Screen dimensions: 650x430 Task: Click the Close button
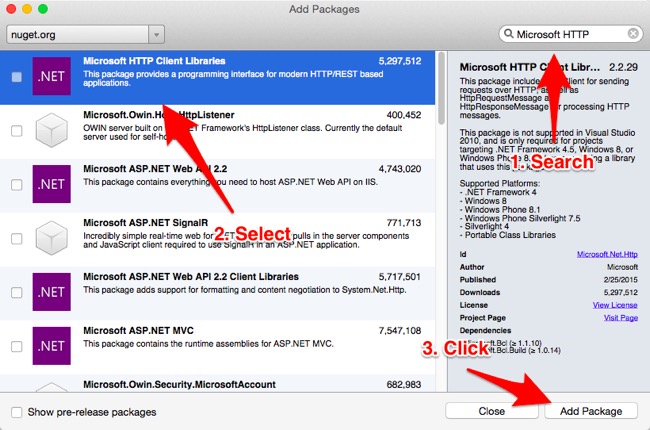click(492, 411)
